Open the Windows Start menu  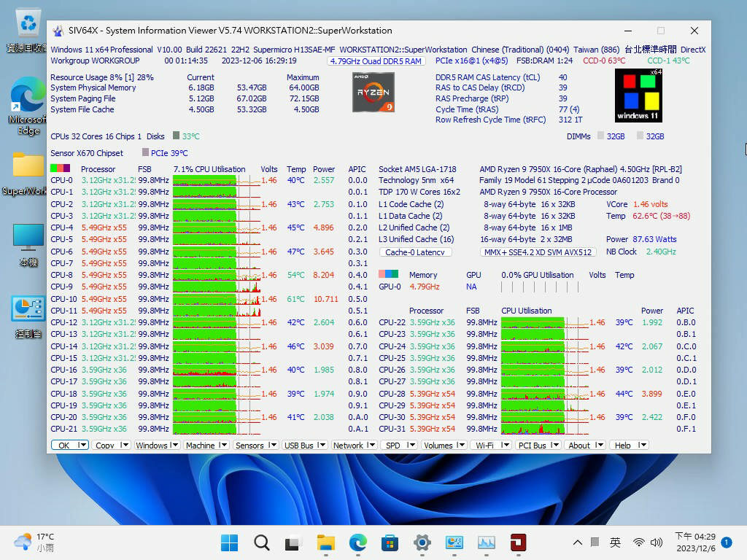pyautogui.click(x=229, y=542)
